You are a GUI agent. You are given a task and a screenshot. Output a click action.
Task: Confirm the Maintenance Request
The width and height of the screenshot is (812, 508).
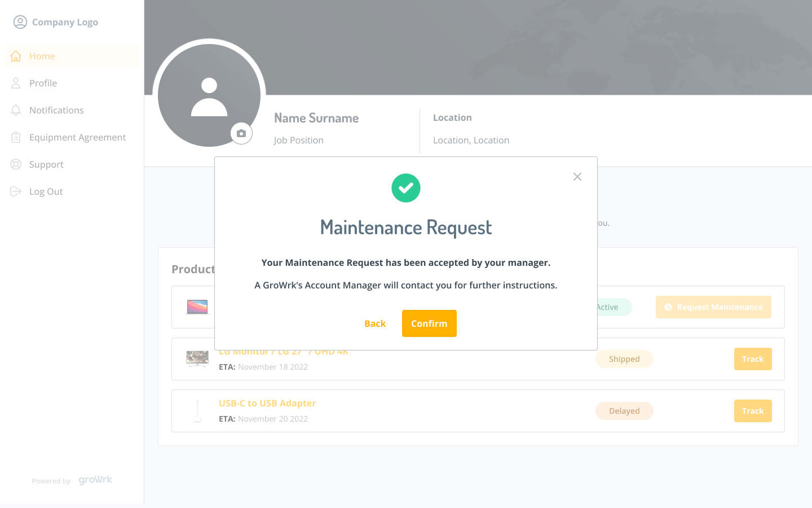(x=429, y=323)
